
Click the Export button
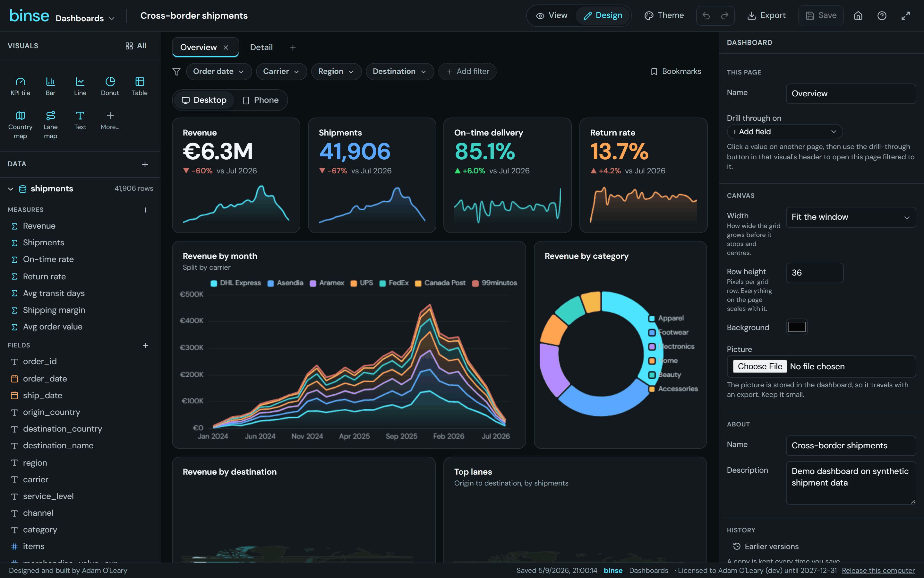tap(766, 16)
